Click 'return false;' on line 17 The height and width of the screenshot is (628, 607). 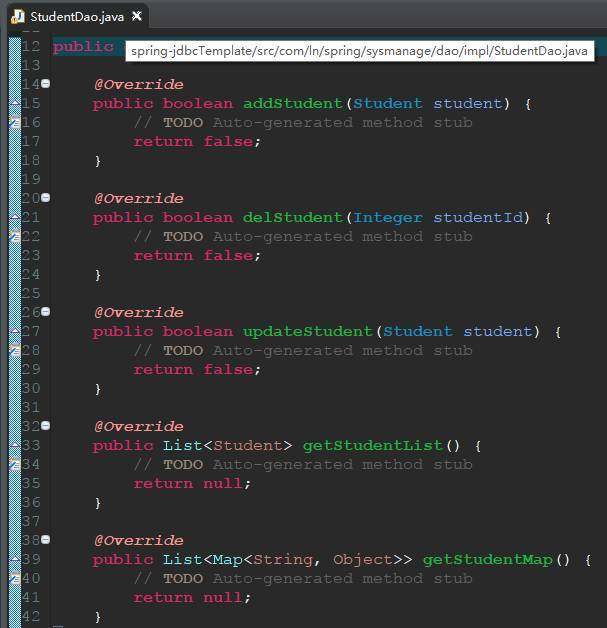click(x=197, y=141)
